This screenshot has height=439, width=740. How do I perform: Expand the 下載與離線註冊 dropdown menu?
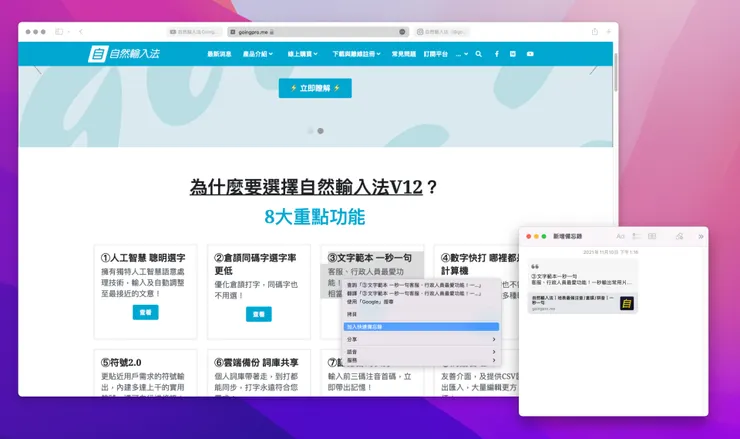356,54
